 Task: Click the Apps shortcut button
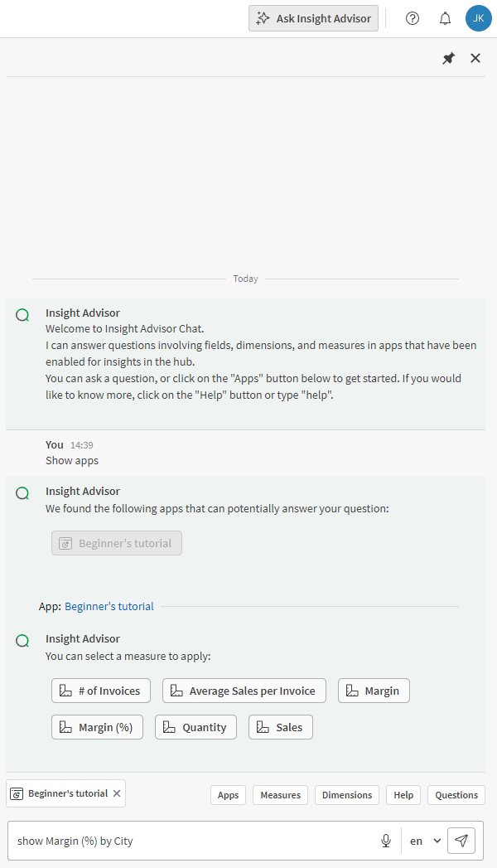(x=228, y=795)
